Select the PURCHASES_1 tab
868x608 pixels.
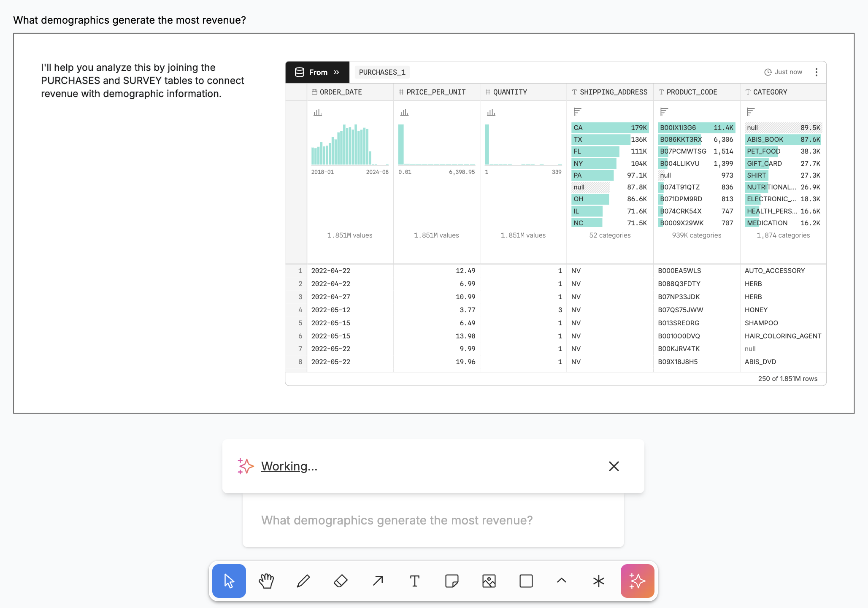(381, 72)
